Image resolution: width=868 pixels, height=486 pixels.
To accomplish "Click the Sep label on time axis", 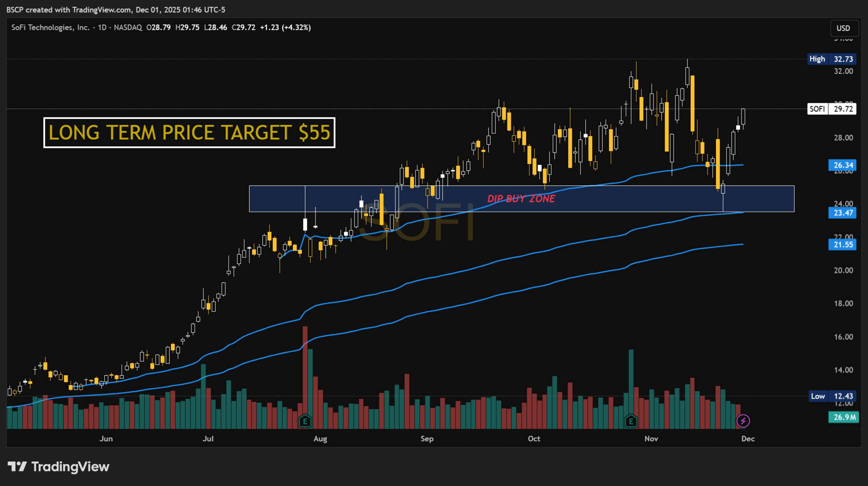I will pyautogui.click(x=427, y=439).
